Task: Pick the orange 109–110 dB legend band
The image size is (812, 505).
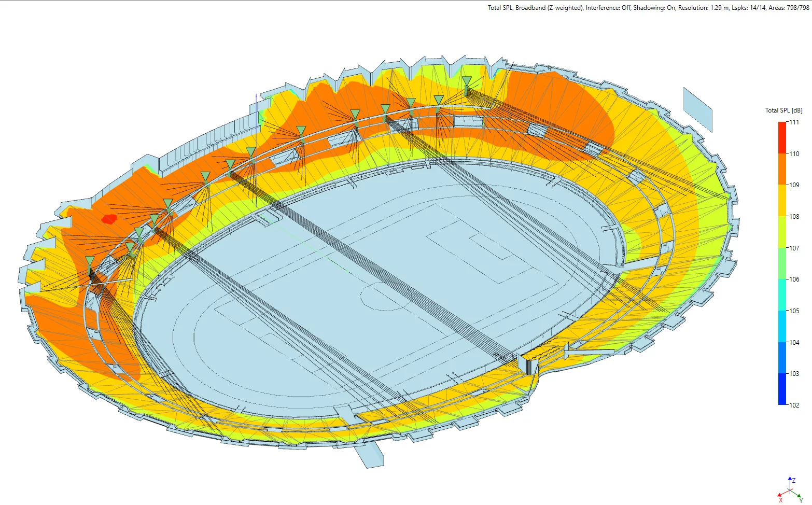Action: [x=782, y=169]
